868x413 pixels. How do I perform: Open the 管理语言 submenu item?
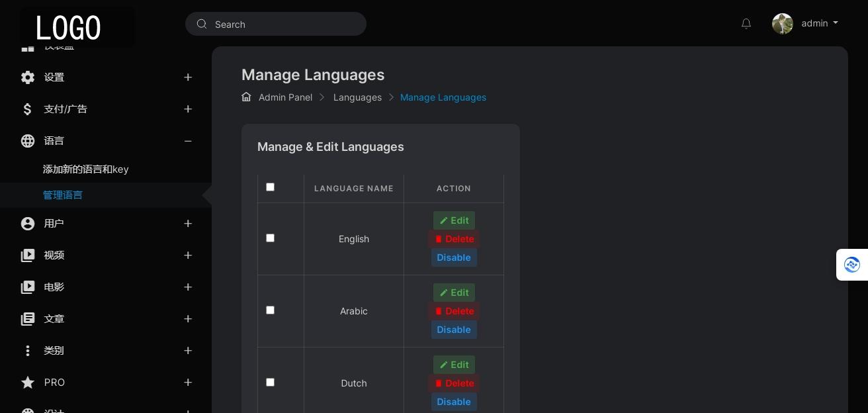[x=63, y=195]
